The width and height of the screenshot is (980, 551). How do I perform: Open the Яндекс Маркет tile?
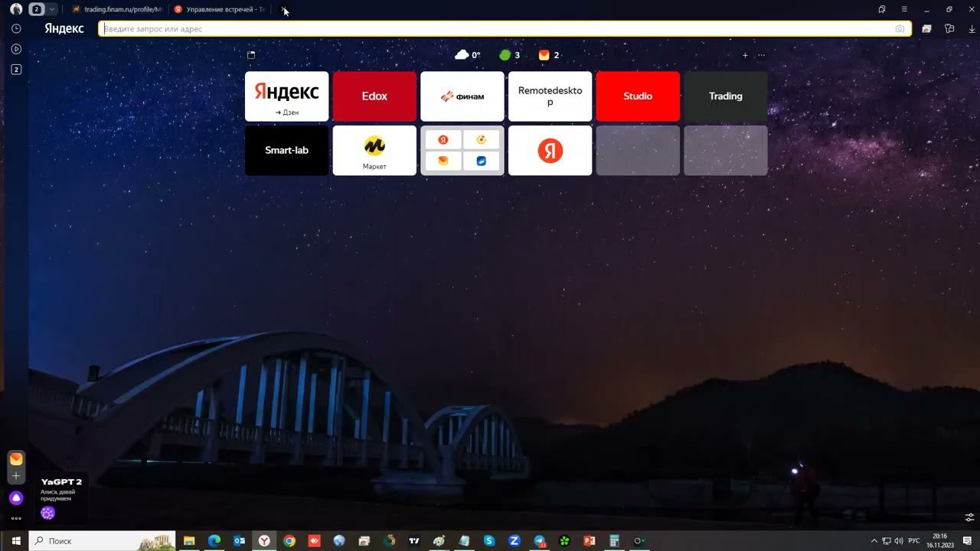pos(374,151)
